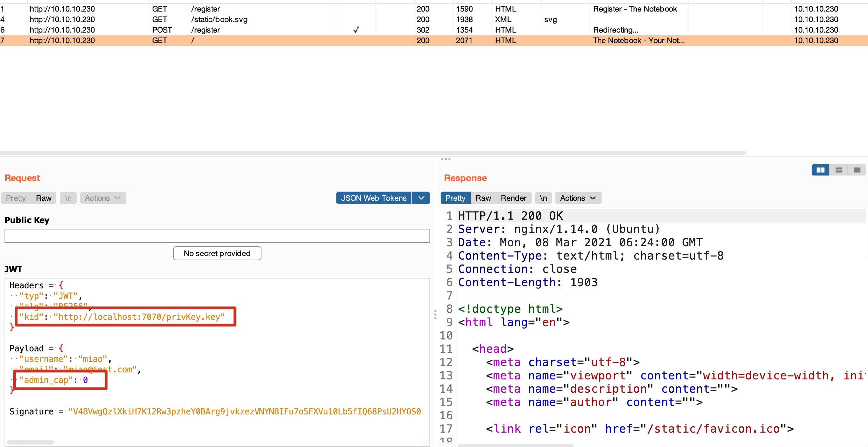The height and width of the screenshot is (447, 868).
Task: Toggle \n display in Response panel
Action: click(x=543, y=198)
